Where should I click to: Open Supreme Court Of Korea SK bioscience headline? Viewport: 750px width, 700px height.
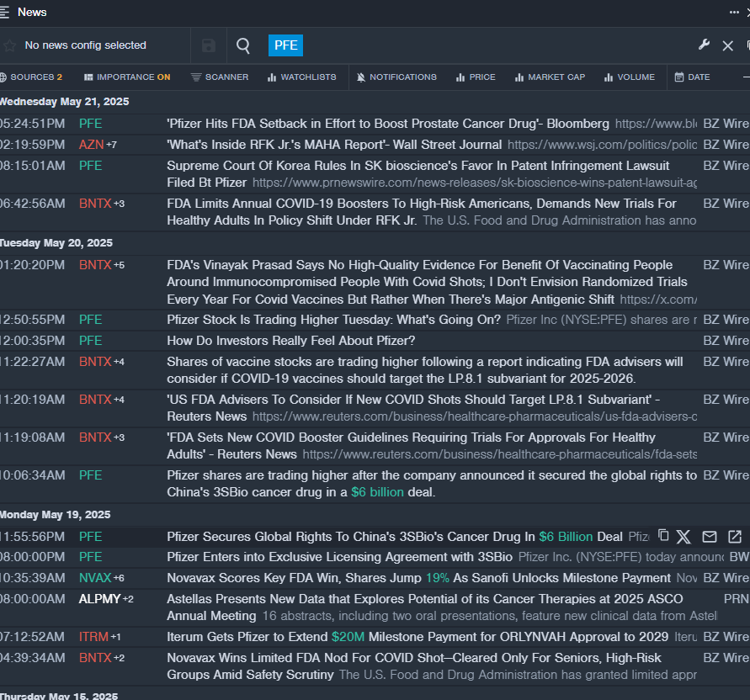[x=418, y=174]
